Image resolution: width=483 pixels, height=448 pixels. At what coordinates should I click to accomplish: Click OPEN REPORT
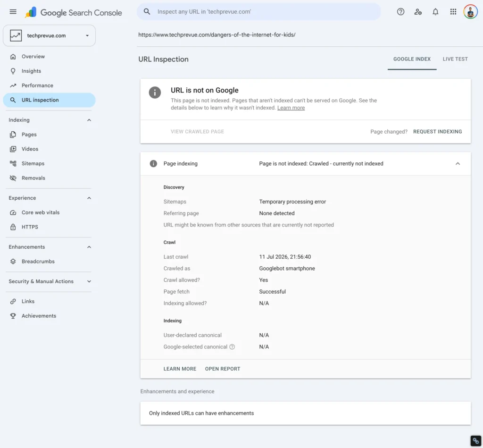(x=223, y=369)
